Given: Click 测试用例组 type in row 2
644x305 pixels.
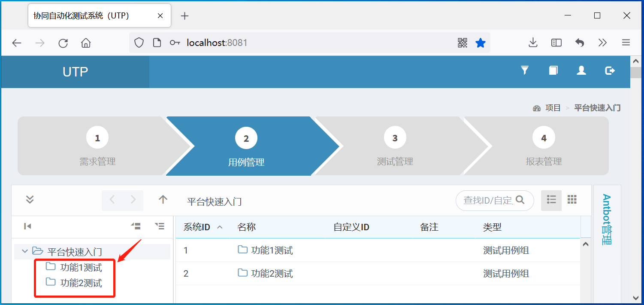Looking at the screenshot, I should pos(506,273).
